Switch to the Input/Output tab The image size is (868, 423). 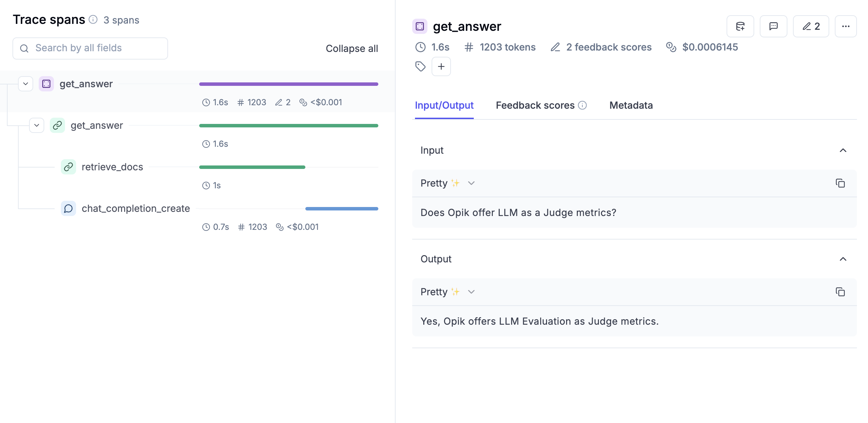click(x=444, y=105)
